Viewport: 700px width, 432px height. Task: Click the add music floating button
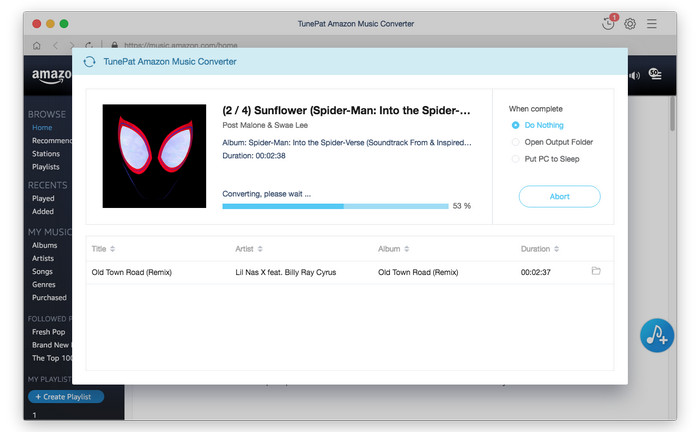(x=657, y=335)
